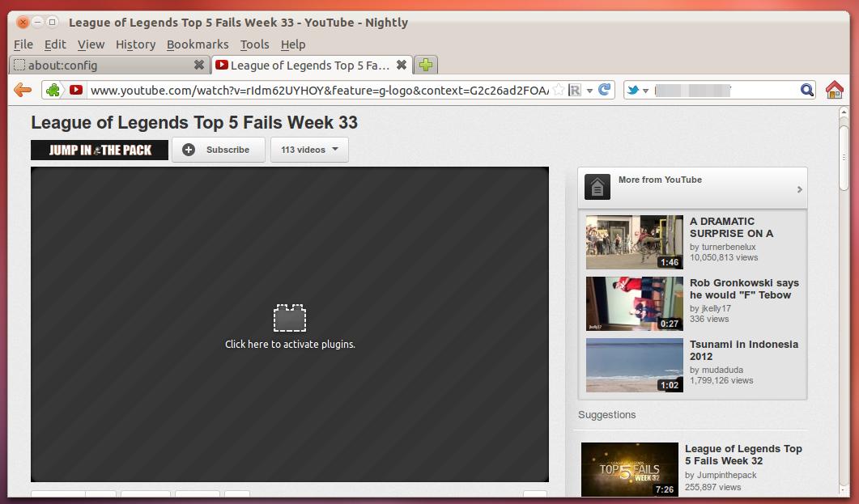The image size is (859, 504).
Task: Click the 'by Jumpinthepack' uploader text
Action: [x=721, y=475]
